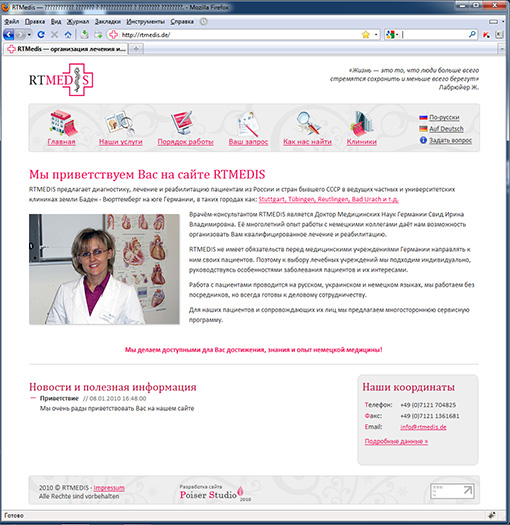Open the Как нас найти link
510x525 pixels.
[307, 142]
